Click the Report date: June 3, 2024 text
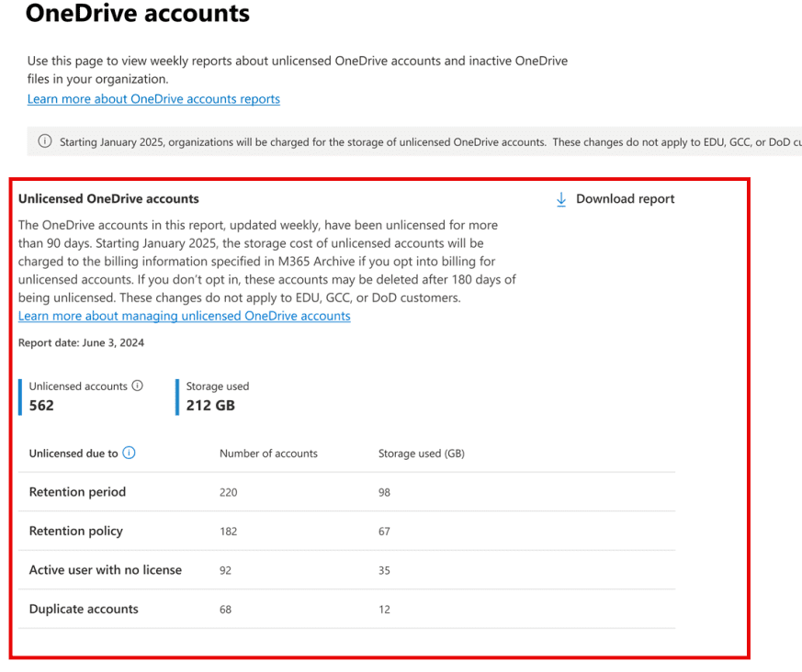802x672 pixels. [81, 342]
